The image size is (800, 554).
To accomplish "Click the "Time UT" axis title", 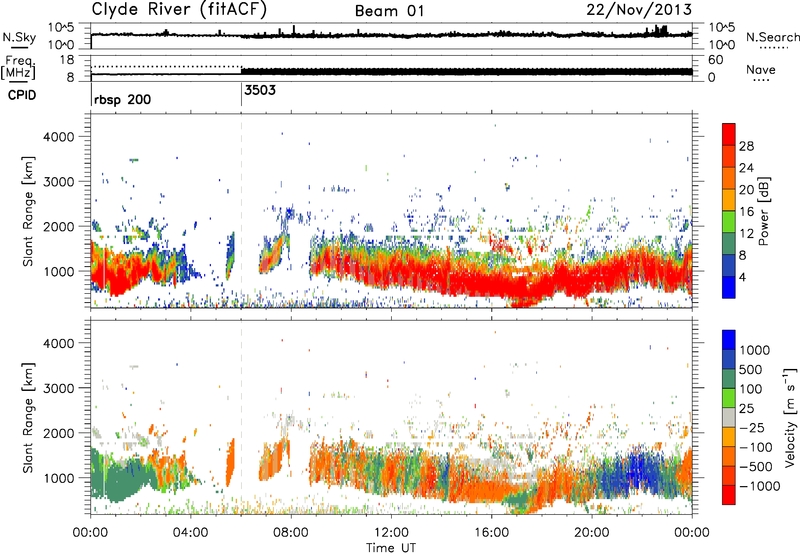I will [x=391, y=548].
